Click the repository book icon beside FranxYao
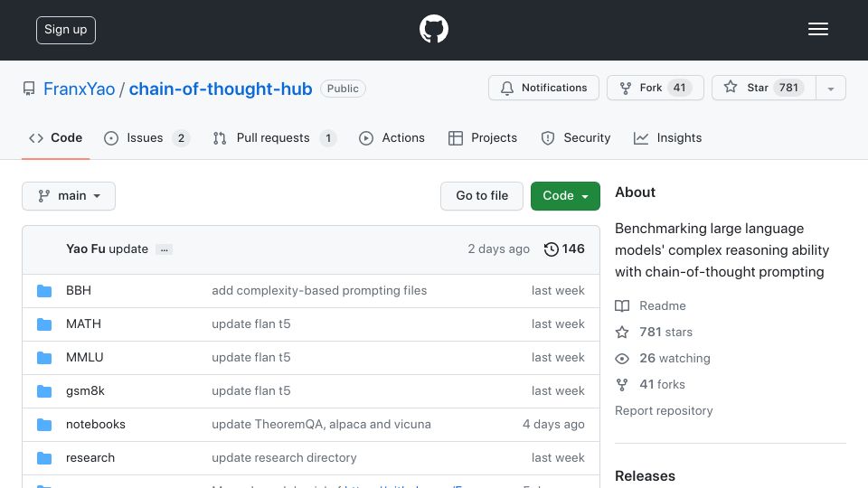868x488 pixels. 29,89
